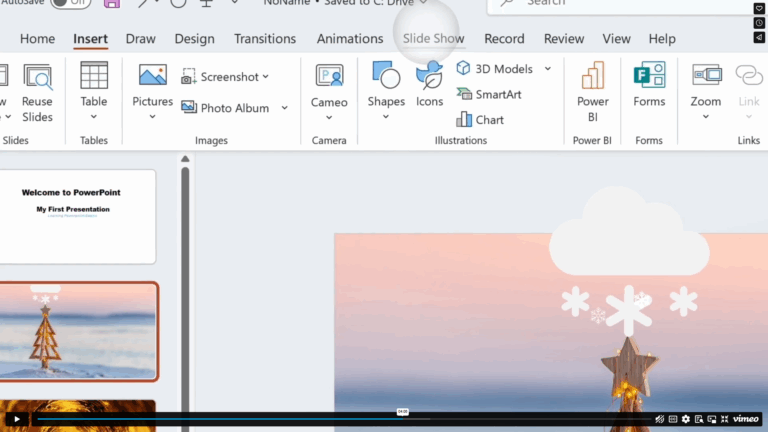Click the share paper plane icon
The height and width of the screenshot is (432, 768).
pyautogui.click(x=759, y=38)
